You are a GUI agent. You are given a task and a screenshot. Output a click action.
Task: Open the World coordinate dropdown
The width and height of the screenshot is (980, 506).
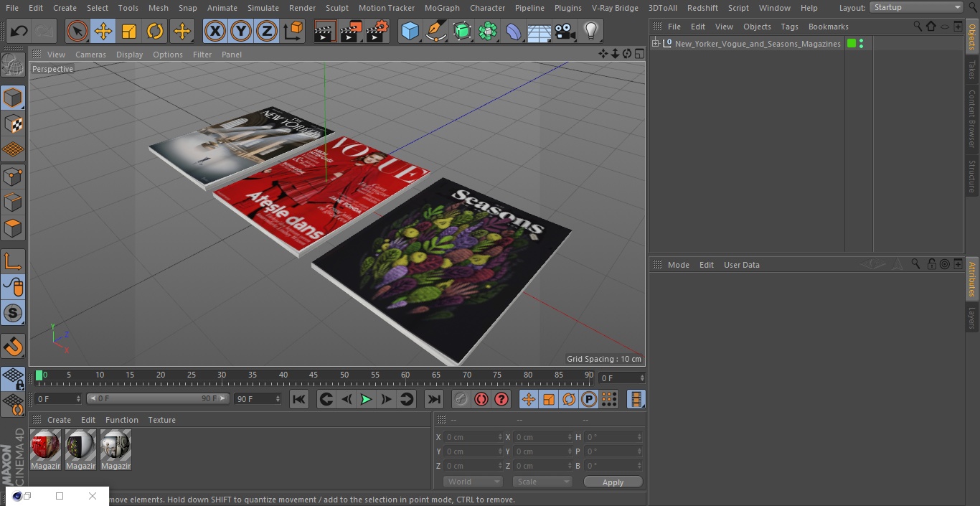click(x=473, y=482)
